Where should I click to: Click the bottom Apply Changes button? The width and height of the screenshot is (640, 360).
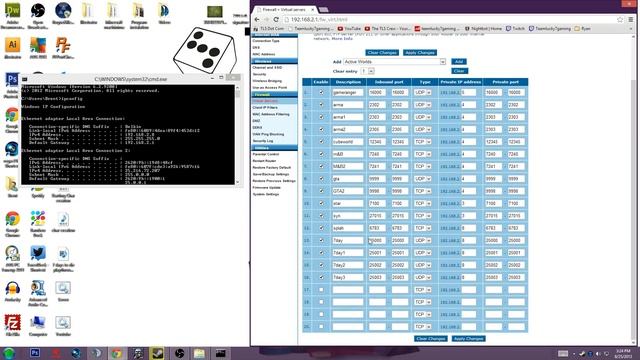click(x=469, y=339)
